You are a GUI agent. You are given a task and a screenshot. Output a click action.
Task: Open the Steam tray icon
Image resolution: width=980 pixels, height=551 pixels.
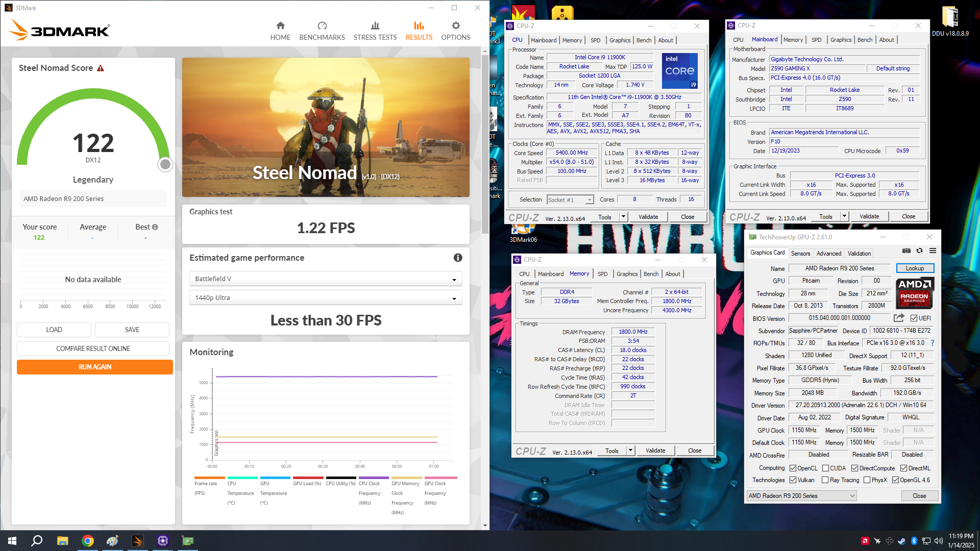click(901, 541)
